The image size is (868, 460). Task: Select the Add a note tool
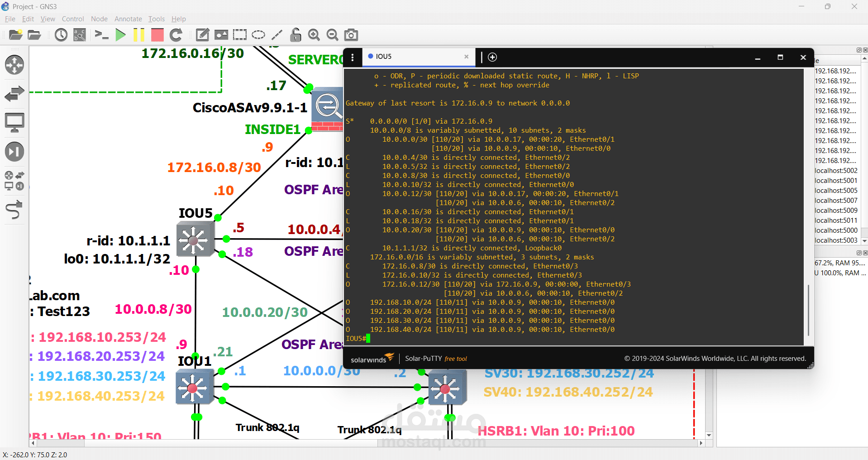point(202,35)
